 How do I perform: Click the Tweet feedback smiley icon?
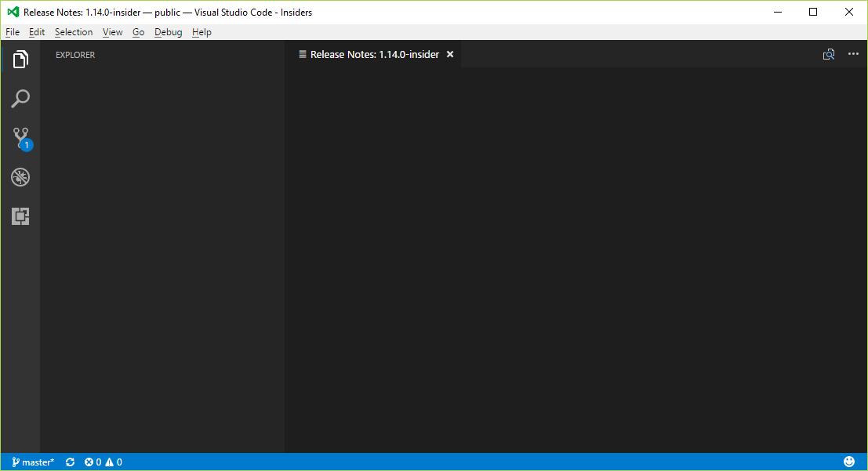tap(849, 462)
